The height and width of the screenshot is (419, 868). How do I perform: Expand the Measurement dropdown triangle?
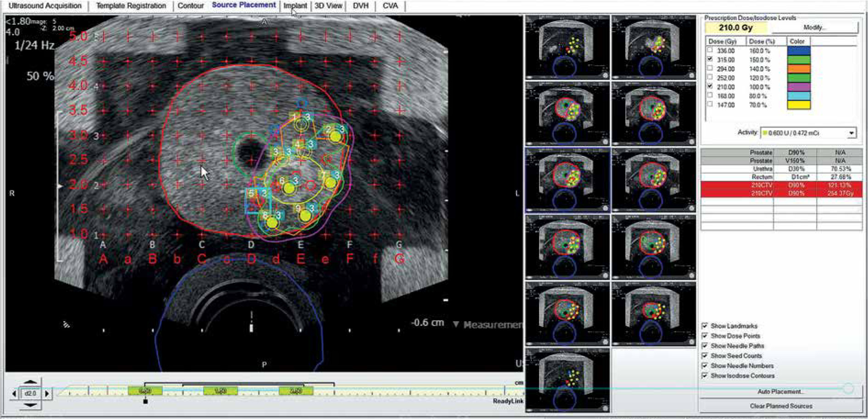456,324
